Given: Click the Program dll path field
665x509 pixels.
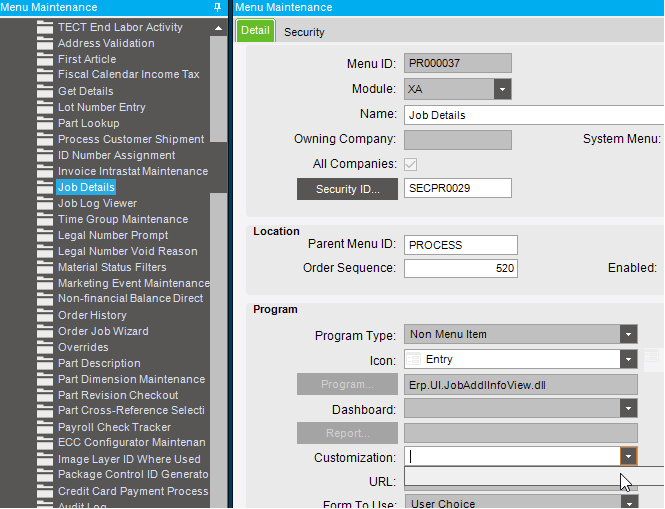Looking at the screenshot, I should (521, 385).
